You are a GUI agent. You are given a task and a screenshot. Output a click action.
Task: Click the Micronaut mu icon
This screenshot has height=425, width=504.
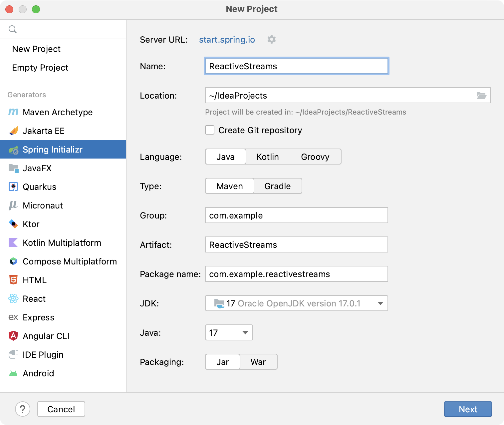point(13,206)
